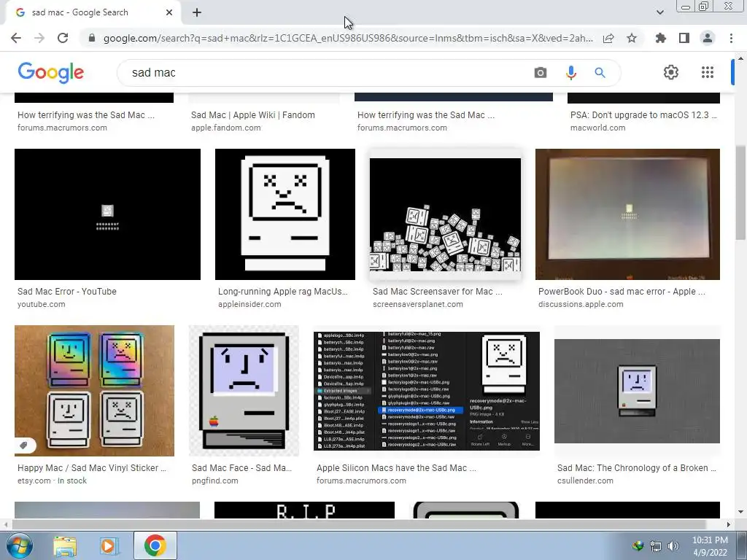
Task: Open the tab search dropdown arrow
Action: click(659, 12)
